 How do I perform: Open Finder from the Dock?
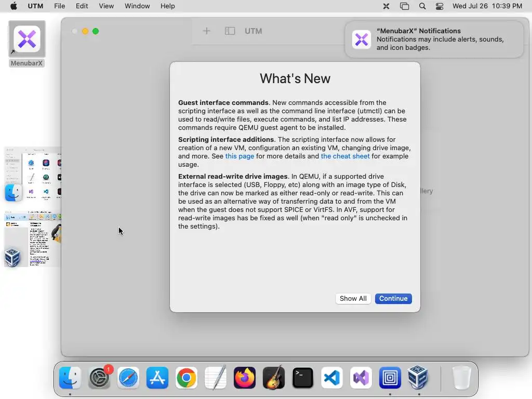coord(70,378)
